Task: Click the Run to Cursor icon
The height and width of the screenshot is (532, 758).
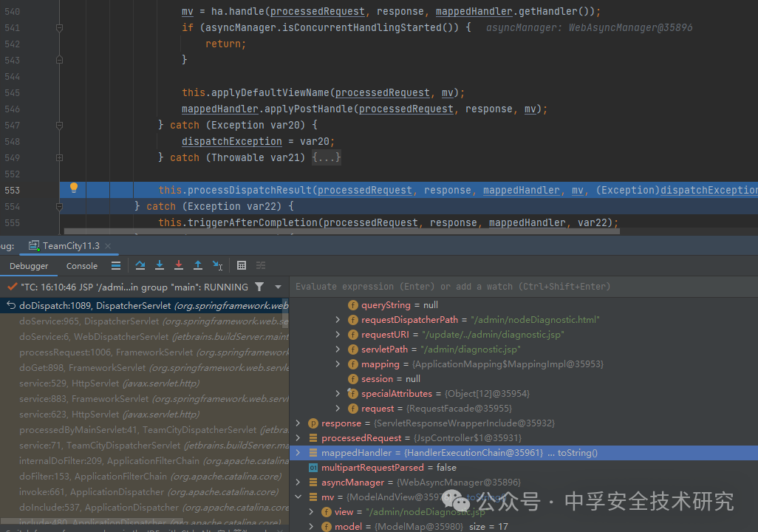Action: (217, 265)
